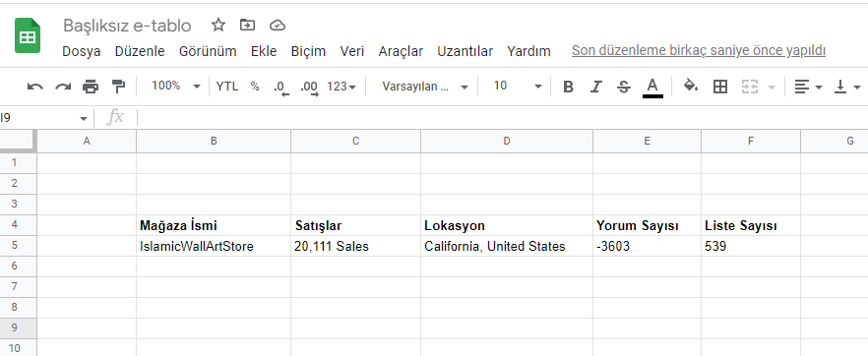Image resolution: width=868 pixels, height=356 pixels.
Task: Select the Satışlar header cell
Action: coord(356,225)
